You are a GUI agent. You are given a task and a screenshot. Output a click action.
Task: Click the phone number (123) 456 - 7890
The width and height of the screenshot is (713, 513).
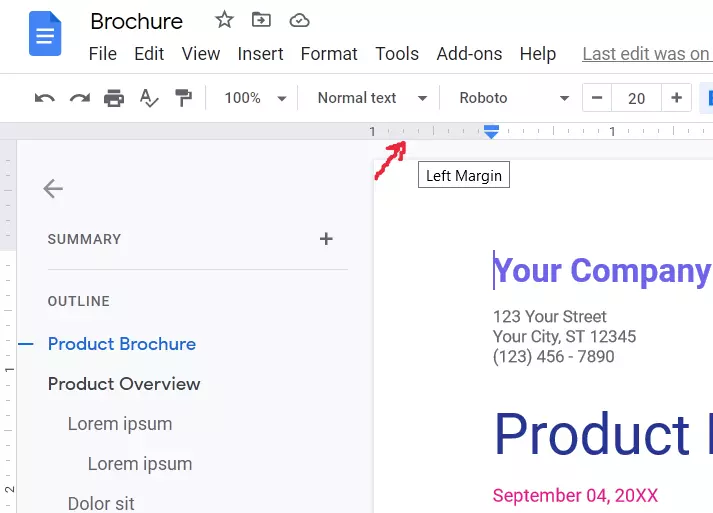tap(553, 357)
